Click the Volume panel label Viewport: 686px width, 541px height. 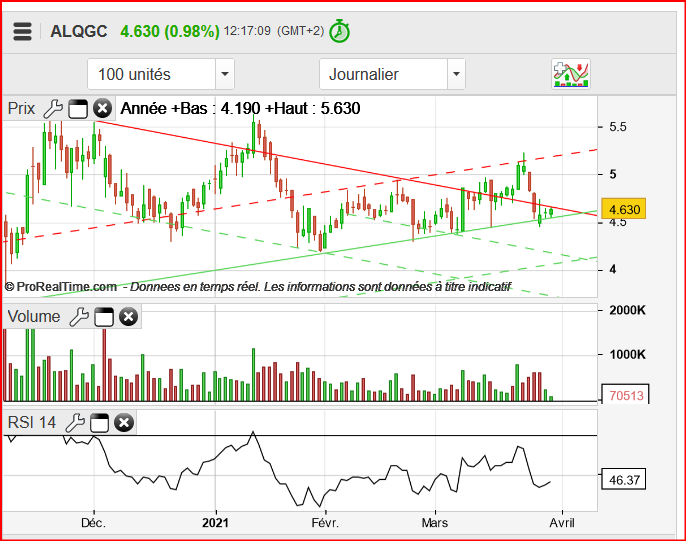pyautogui.click(x=34, y=317)
